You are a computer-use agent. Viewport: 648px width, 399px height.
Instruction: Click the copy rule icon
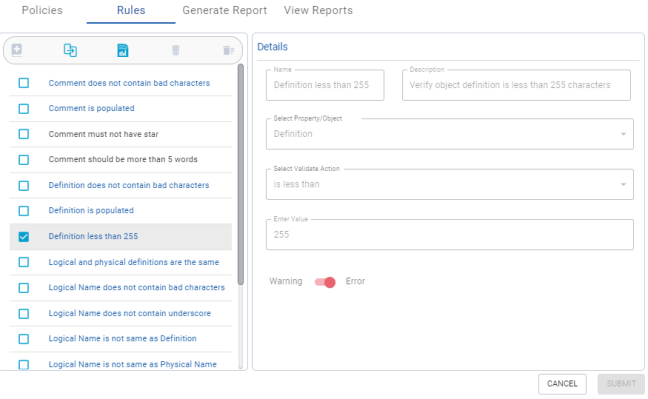click(x=70, y=50)
